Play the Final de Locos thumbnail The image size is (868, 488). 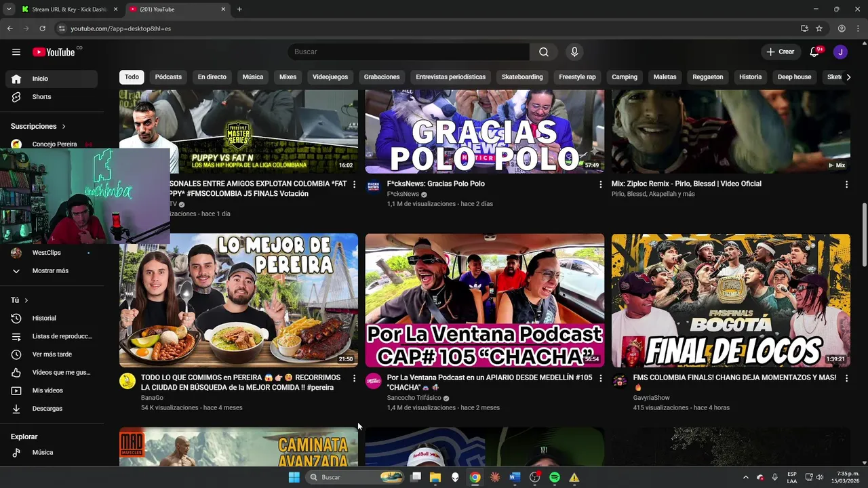(x=731, y=300)
